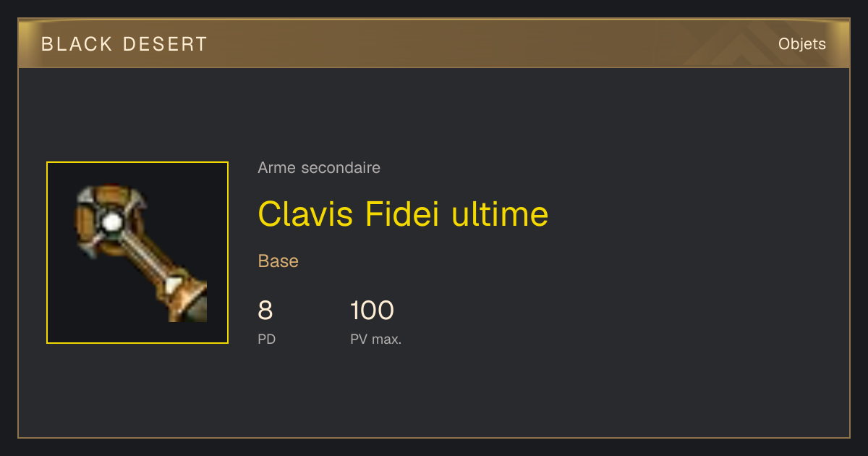This screenshot has width=868, height=456.
Task: Select the Clavis Fidei ultime item name
Action: pyautogui.click(x=403, y=214)
